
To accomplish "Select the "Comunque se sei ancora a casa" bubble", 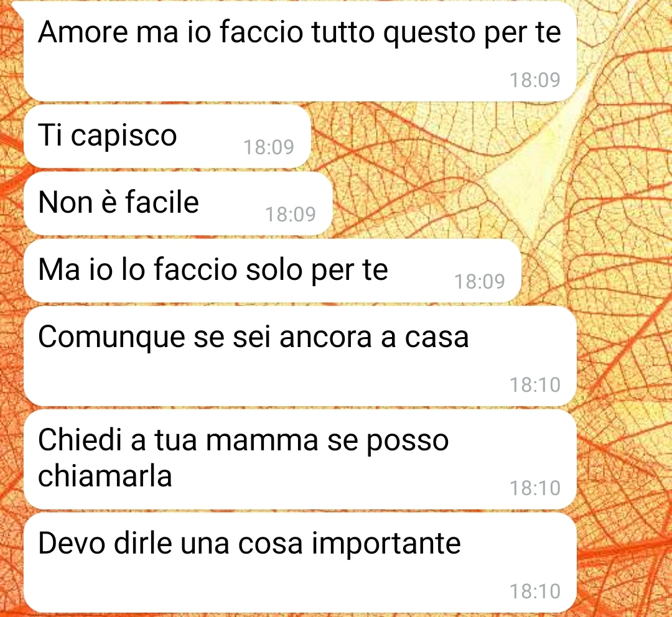I will click(x=300, y=356).
